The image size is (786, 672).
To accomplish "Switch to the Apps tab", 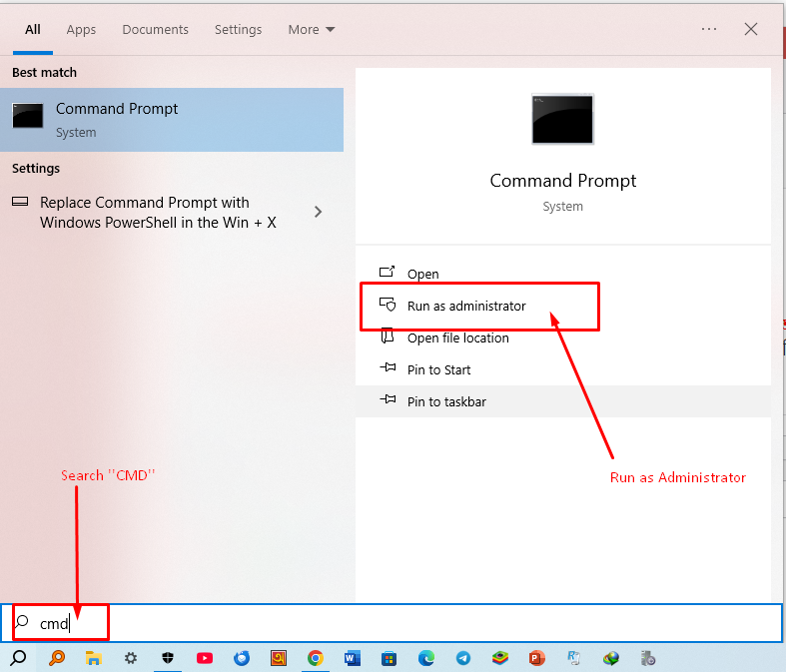I will [81, 30].
